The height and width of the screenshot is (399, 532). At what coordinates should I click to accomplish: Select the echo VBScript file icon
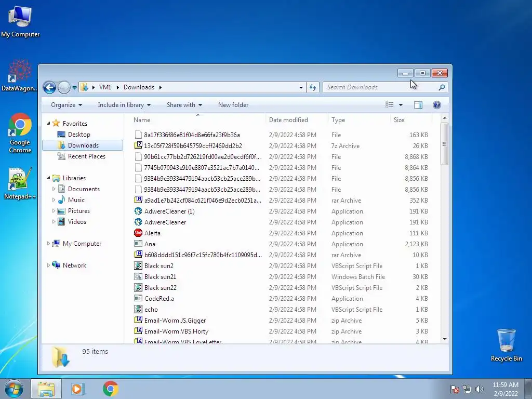tap(138, 310)
